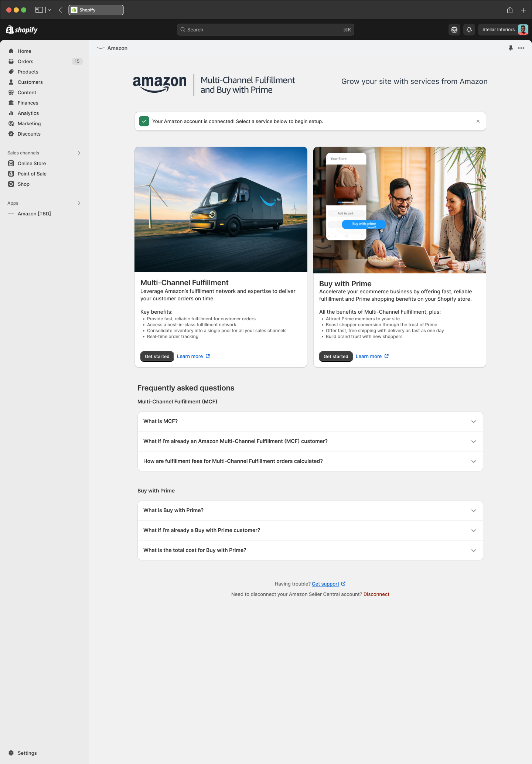Dismiss the Amazon account connected banner
This screenshot has height=764, width=532.
tap(478, 121)
